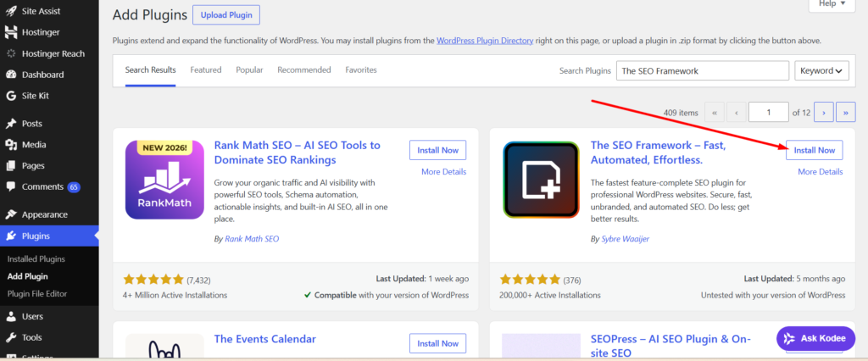Click the Search Plugins input field
The image size is (868, 361).
point(703,71)
